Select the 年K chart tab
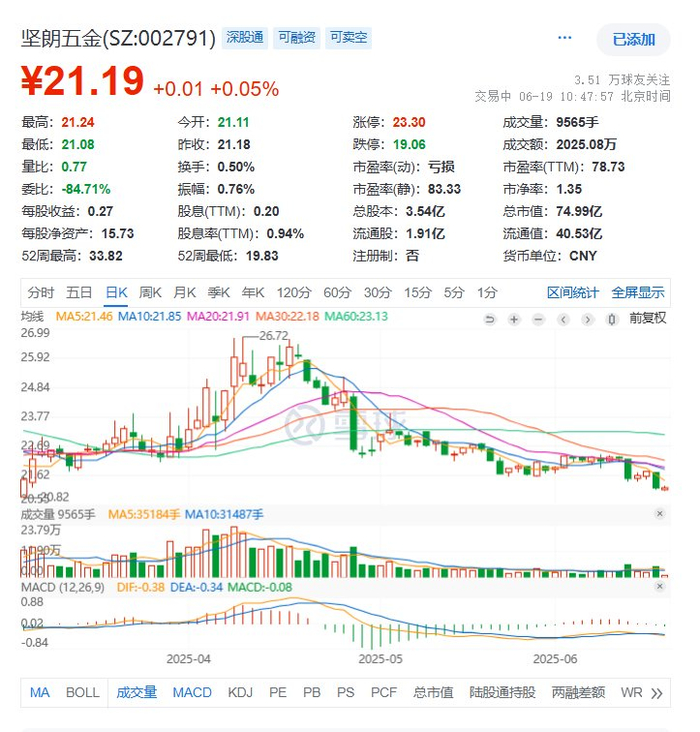Screen dimensions: 700x732 tap(253, 293)
